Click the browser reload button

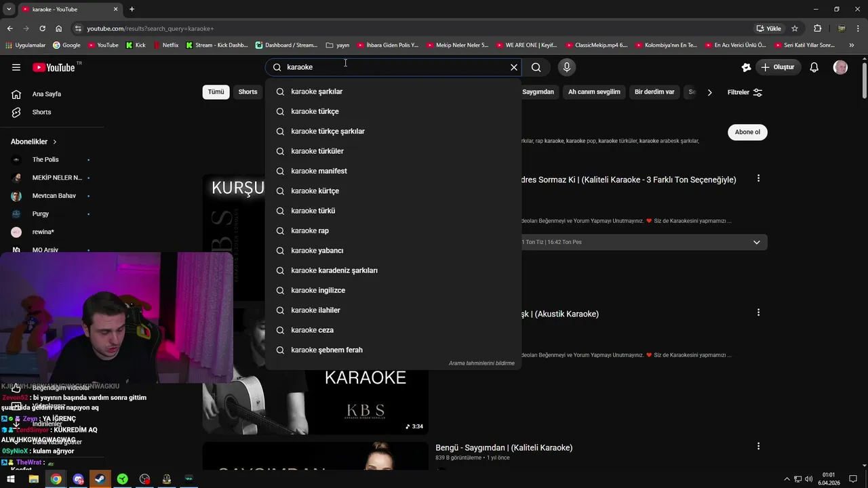(42, 28)
